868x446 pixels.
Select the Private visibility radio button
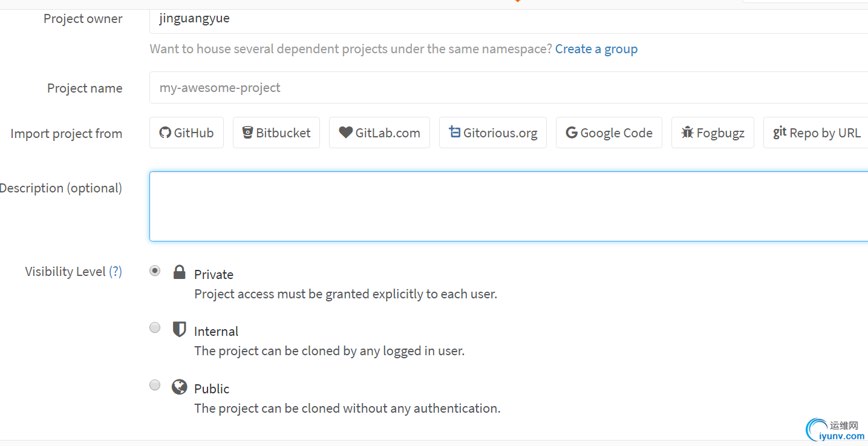coord(155,271)
